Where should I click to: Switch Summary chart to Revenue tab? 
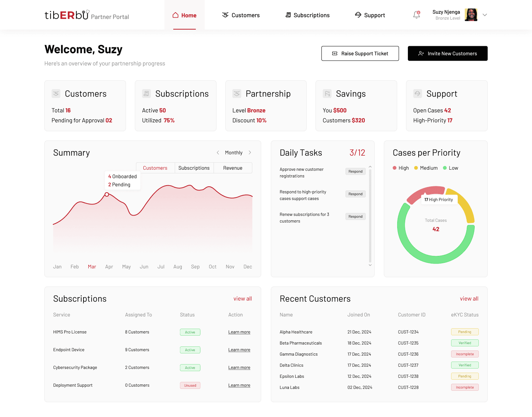[233, 168]
